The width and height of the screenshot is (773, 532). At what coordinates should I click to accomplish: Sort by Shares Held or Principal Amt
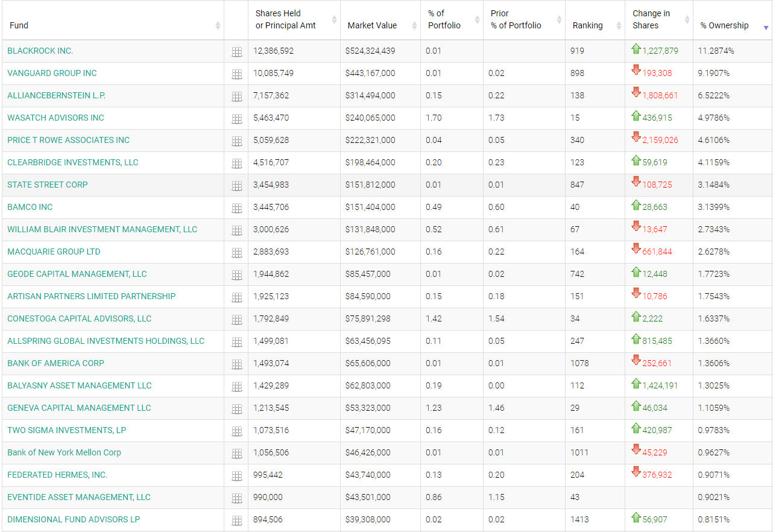[x=294, y=21]
